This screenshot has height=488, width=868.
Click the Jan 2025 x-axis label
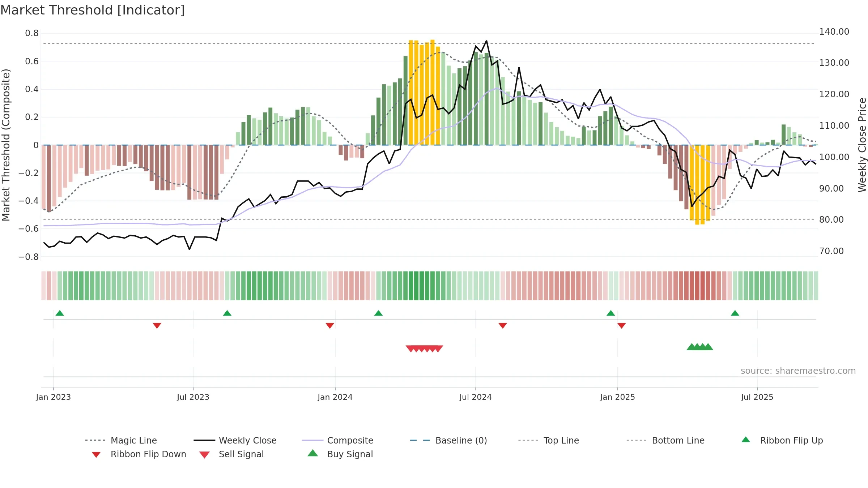tap(618, 397)
